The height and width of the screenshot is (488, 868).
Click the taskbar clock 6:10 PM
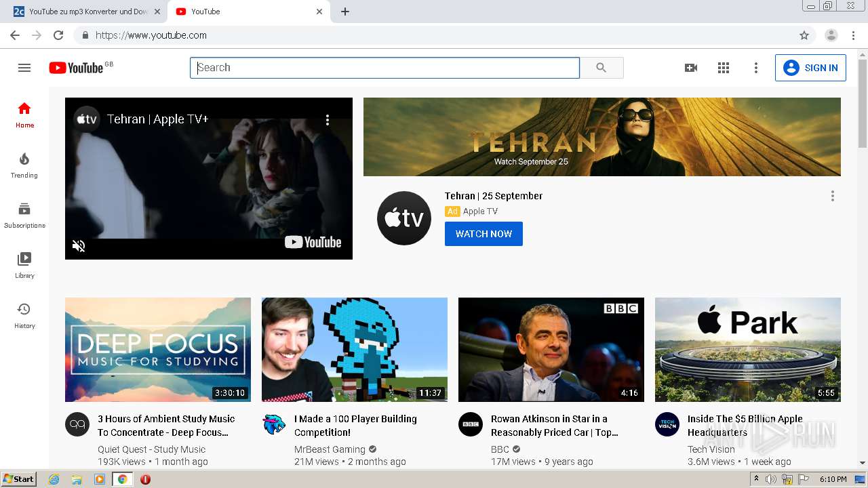[833, 479]
